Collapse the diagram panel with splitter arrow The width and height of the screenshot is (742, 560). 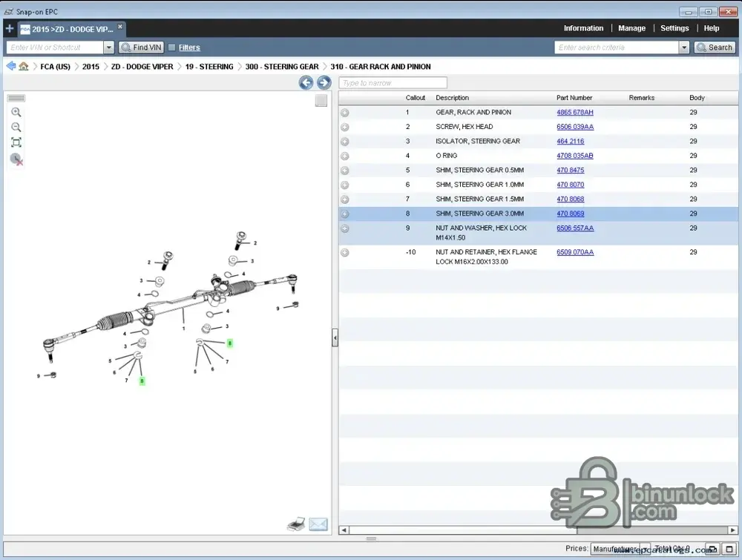[x=335, y=337]
